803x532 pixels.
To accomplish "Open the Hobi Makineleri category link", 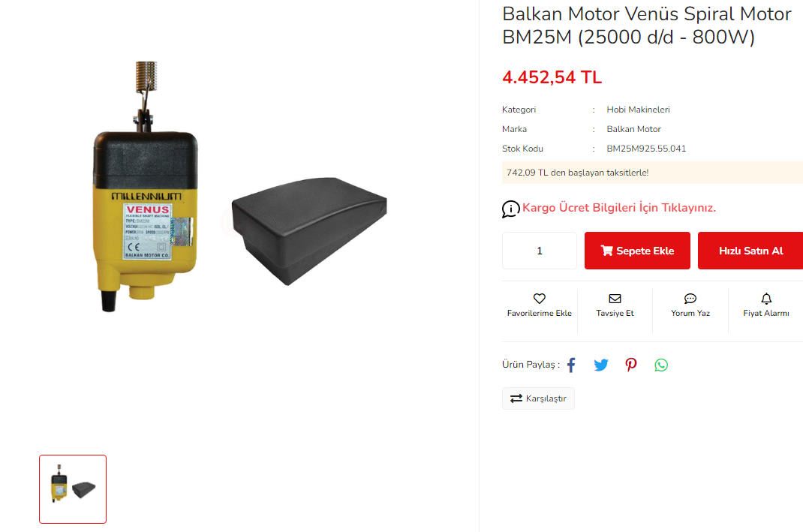I will [x=638, y=110].
